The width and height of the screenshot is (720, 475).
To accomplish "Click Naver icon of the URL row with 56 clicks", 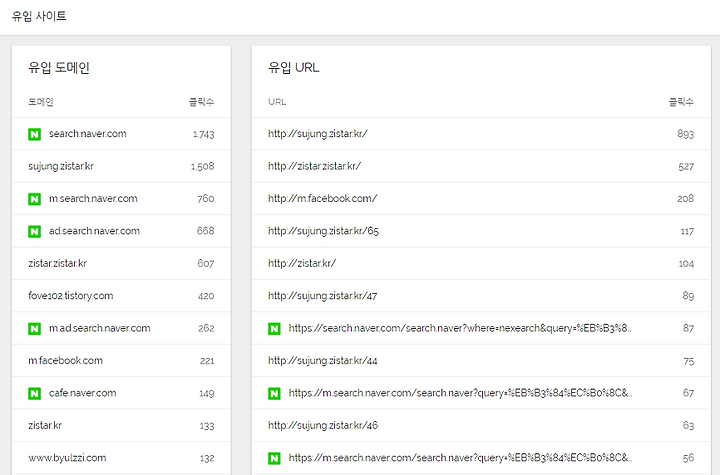I will [x=274, y=458].
